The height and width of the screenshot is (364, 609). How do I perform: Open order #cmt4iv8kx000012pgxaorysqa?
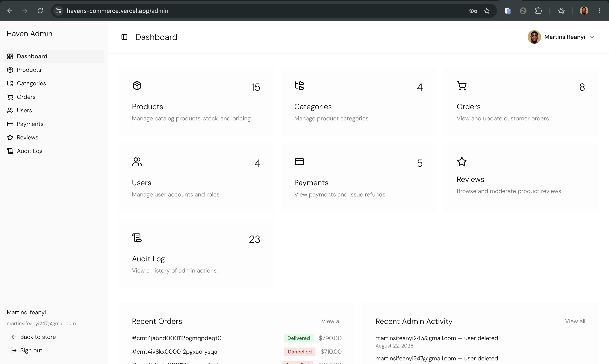174,352
